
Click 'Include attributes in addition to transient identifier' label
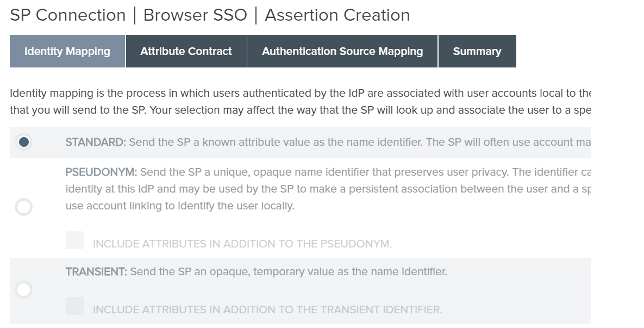(x=267, y=310)
